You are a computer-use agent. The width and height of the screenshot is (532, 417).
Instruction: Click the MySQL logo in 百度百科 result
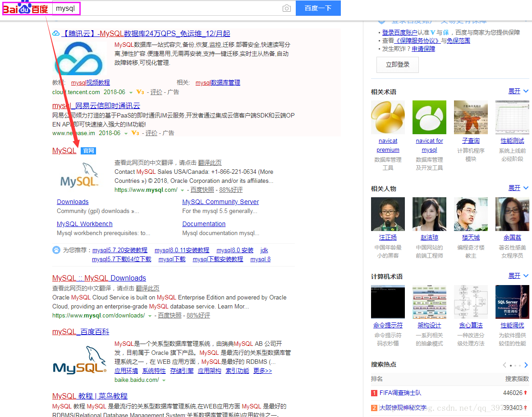pos(79,360)
